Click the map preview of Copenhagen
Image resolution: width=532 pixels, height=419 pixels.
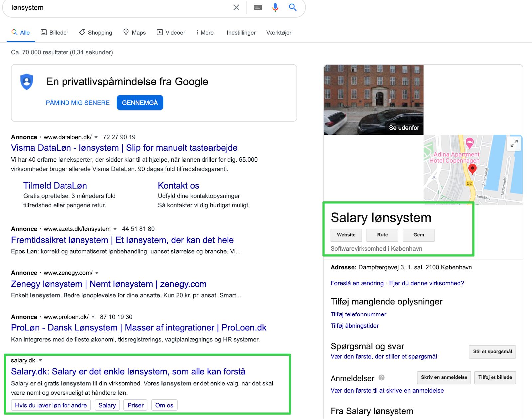[473, 169]
